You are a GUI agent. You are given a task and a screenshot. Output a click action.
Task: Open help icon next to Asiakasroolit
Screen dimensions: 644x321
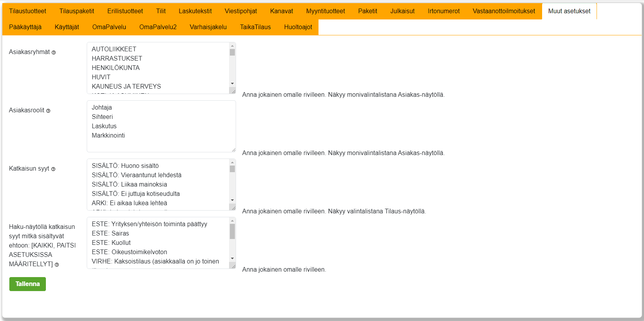click(48, 111)
